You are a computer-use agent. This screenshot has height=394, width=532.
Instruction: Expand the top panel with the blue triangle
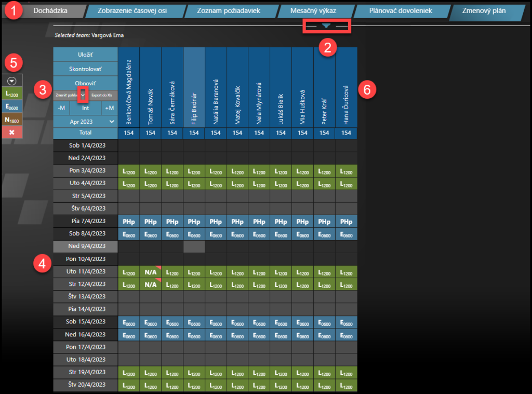coord(326,25)
